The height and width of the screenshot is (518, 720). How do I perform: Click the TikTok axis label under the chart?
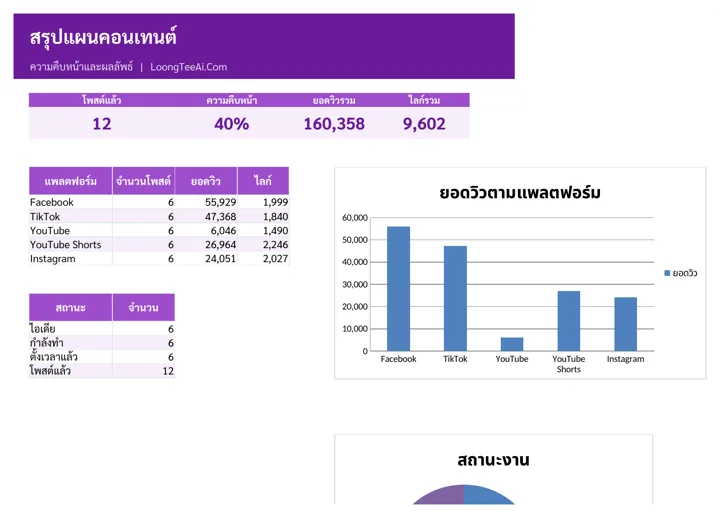click(x=455, y=359)
